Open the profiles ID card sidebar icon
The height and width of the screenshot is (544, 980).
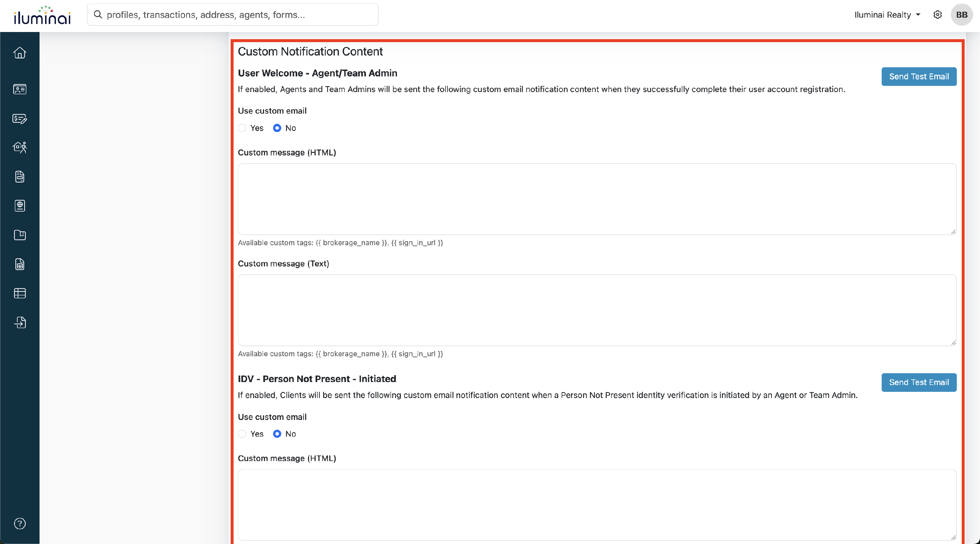(20, 89)
